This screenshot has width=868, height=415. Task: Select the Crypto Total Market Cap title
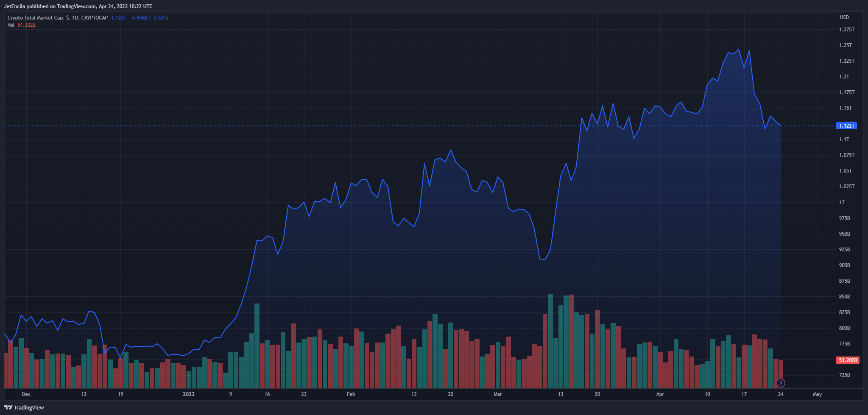(36, 18)
